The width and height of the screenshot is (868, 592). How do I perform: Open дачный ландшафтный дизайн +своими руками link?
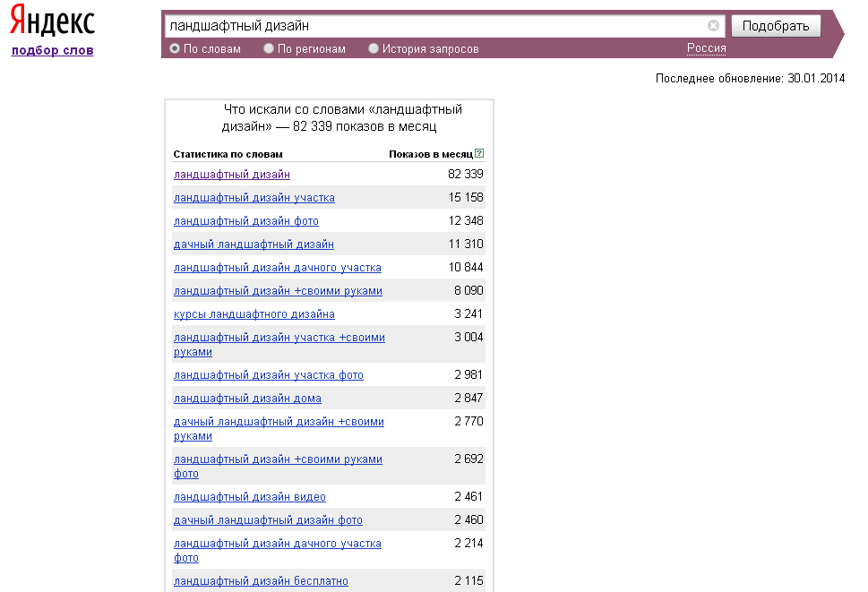pos(279,428)
